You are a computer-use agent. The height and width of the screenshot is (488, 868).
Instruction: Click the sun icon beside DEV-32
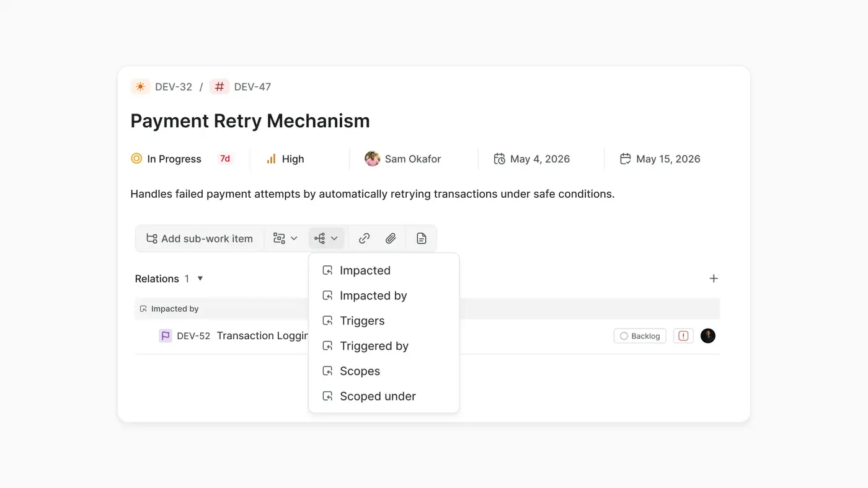tap(140, 87)
